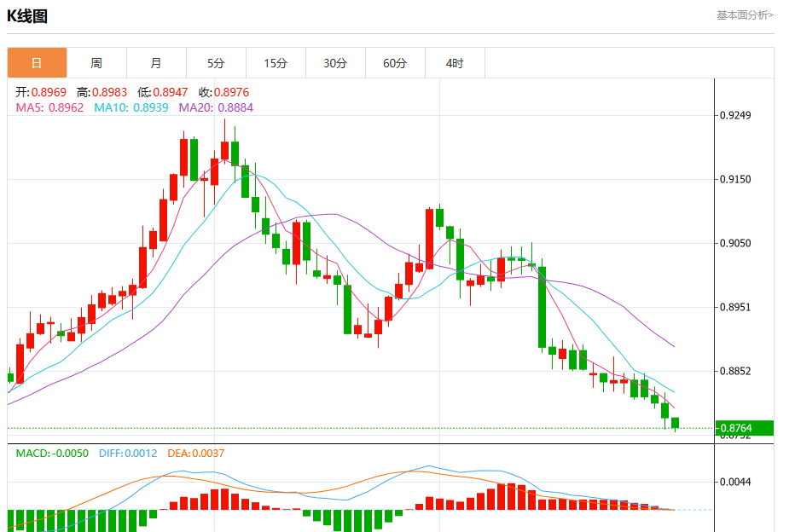Click the high price 0.8983
Viewport: 795px width, 532px height.
tap(109, 92)
